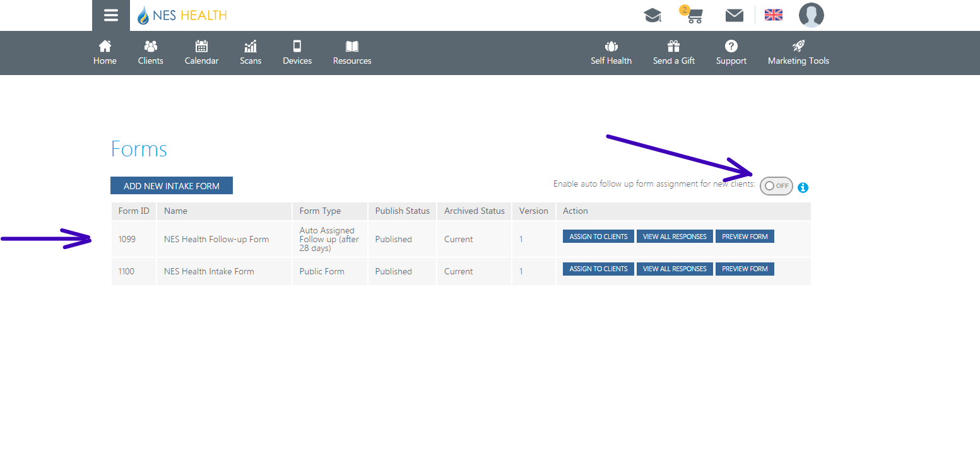Viewport: 980px width, 468px height.
Task: Click the blue info icon beside toggle
Action: click(x=803, y=187)
